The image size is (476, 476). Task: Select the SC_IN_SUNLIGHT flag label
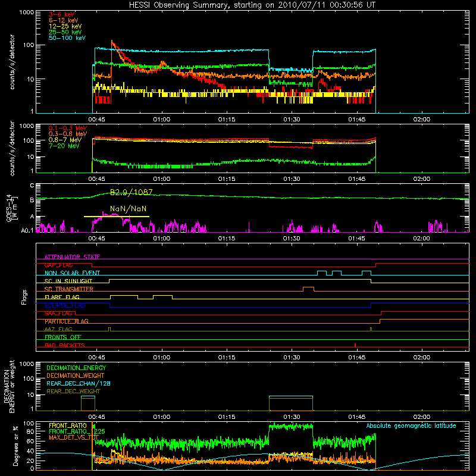click(x=68, y=281)
